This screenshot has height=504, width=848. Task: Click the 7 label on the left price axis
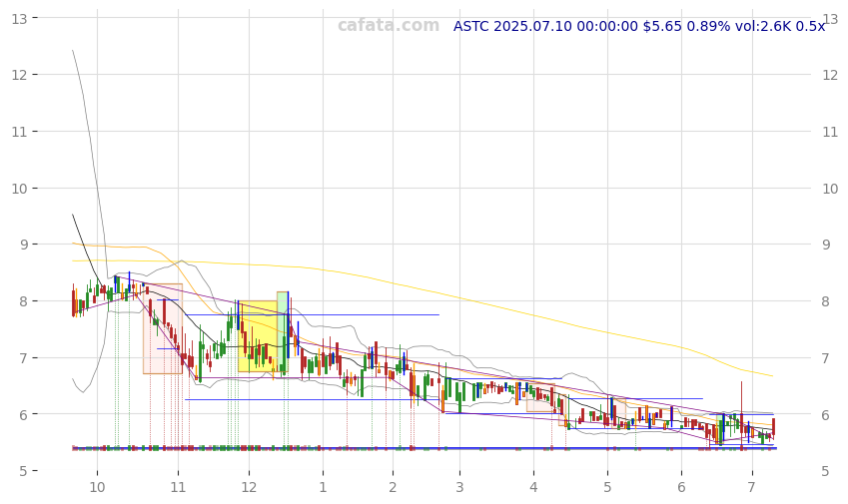(24, 358)
